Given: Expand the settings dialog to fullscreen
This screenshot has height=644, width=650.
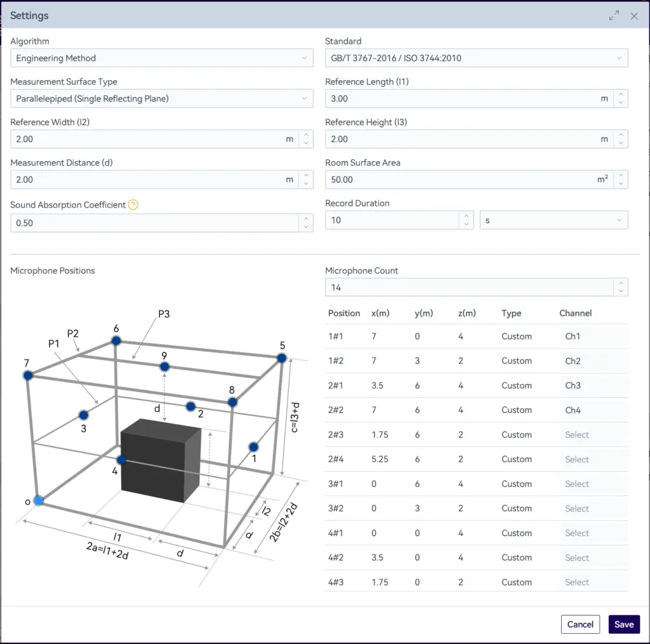Looking at the screenshot, I should point(614,16).
